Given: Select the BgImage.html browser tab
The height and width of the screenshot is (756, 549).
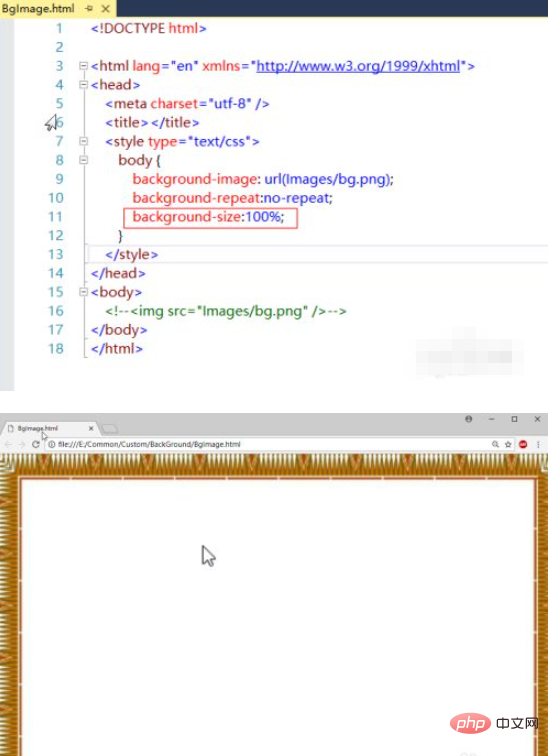Looking at the screenshot, I should pos(50,428).
